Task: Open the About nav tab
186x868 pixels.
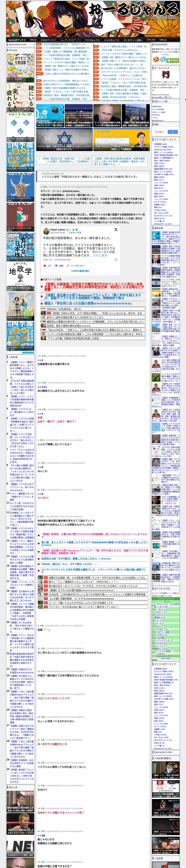Action: point(33,40)
